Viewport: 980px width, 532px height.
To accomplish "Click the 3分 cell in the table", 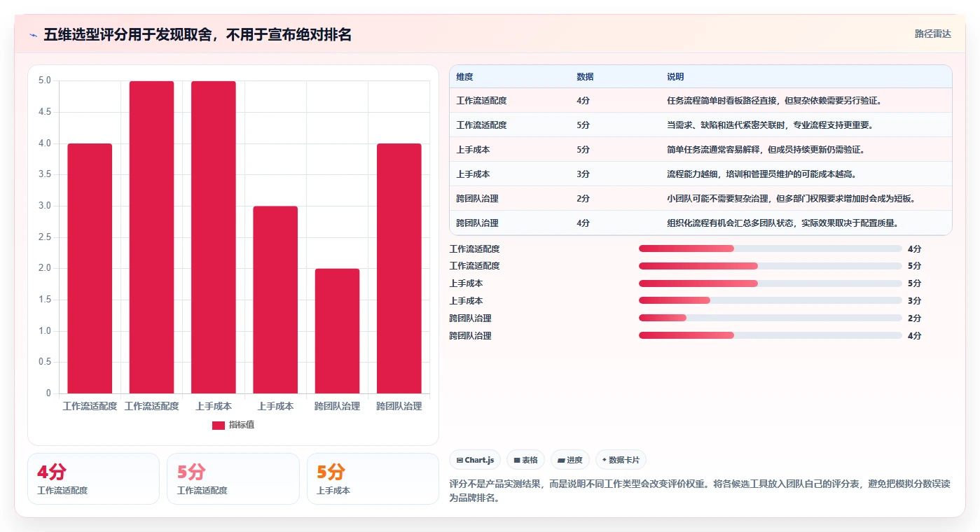I will [x=583, y=174].
